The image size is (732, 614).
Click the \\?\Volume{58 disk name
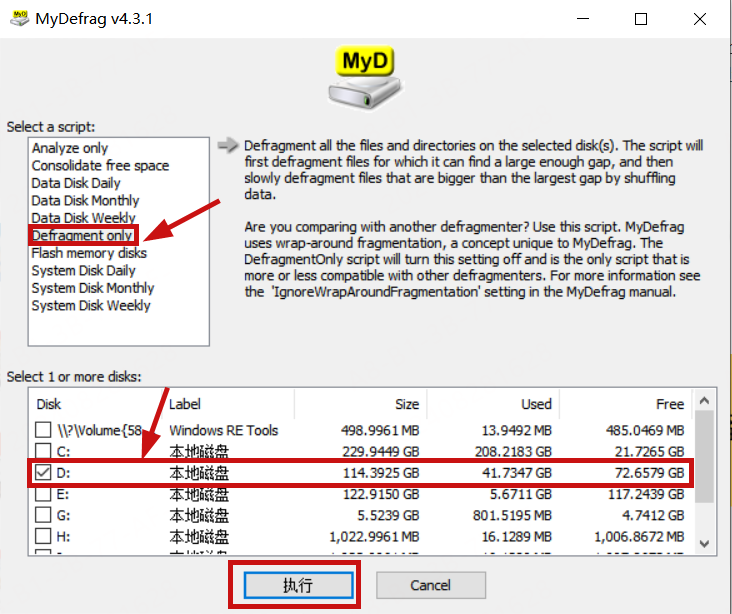(x=99, y=430)
